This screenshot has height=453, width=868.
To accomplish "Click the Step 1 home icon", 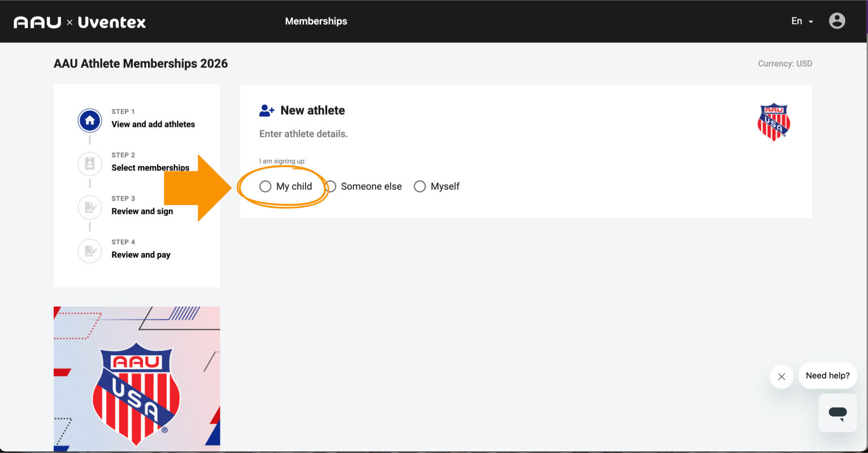I will 90,120.
